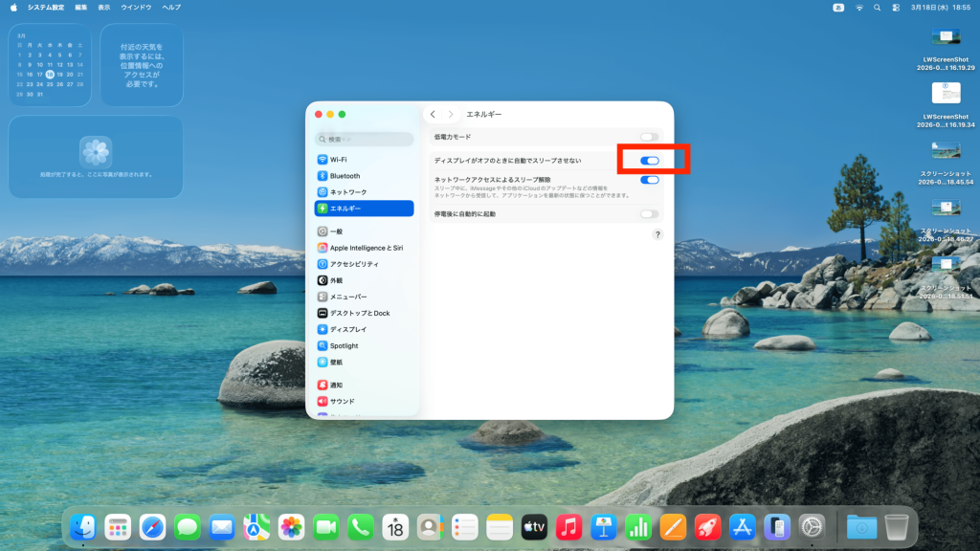The height and width of the screenshot is (551, 980).
Task: Disable ネットワークアクセスによるスリープ解除 switch
Action: coord(650,180)
